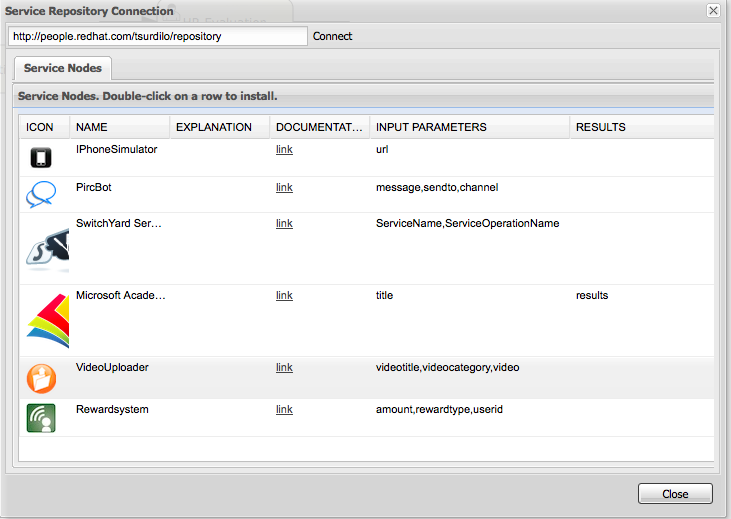The width and height of the screenshot is (731, 519).
Task: Sort by the NAME column header
Action: click(118, 127)
